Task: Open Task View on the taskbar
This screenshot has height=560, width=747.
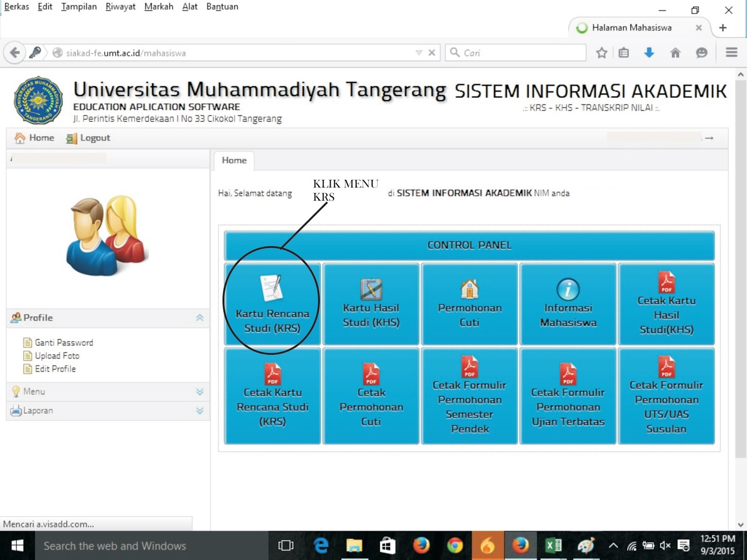Action: click(x=286, y=546)
